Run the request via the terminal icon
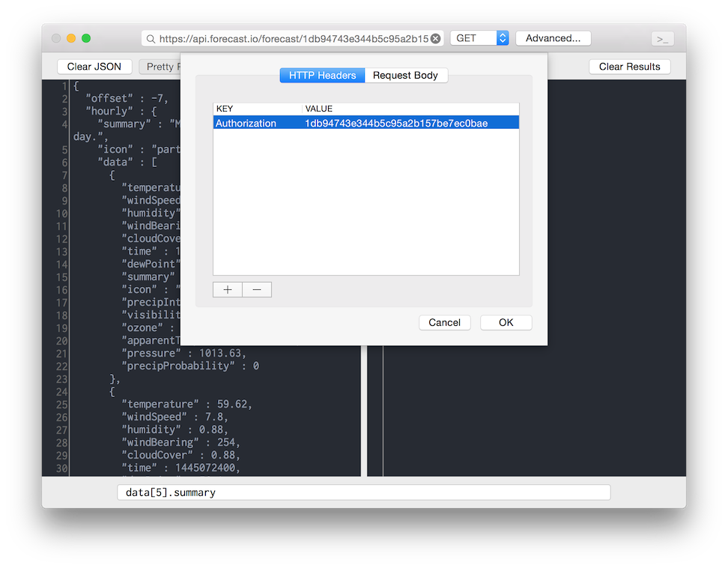This screenshot has height=568, width=728. tap(662, 37)
